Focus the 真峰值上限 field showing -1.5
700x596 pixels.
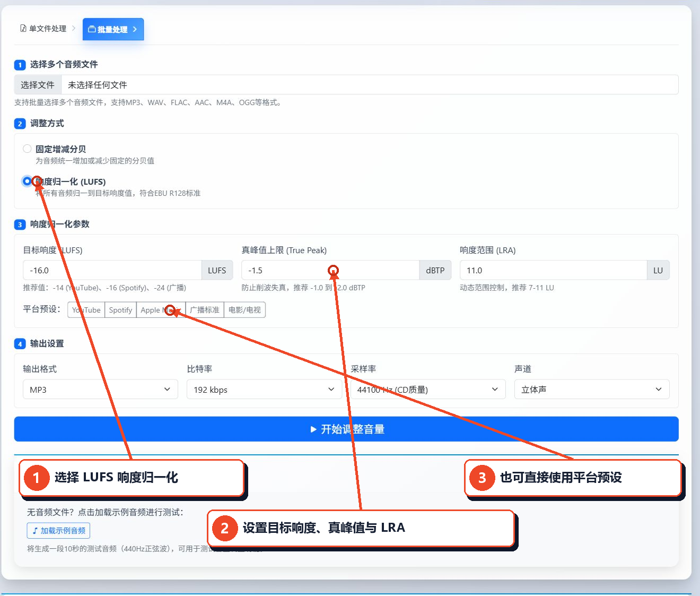coord(330,270)
